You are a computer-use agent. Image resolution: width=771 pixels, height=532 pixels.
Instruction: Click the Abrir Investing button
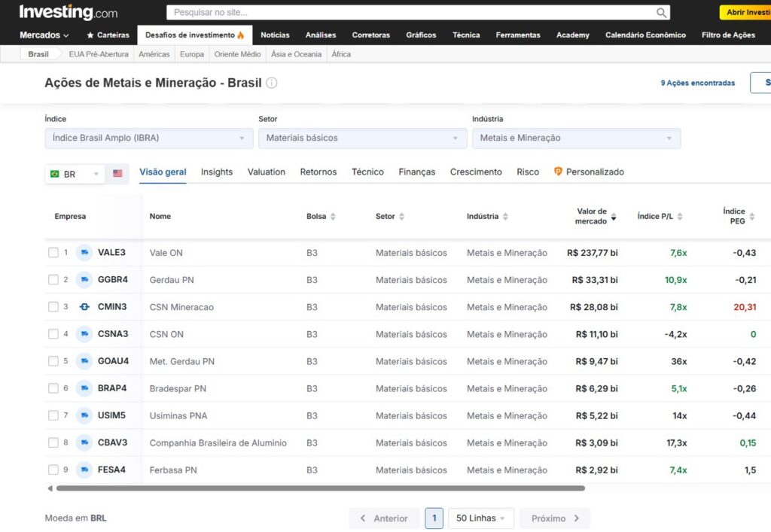tap(745, 12)
